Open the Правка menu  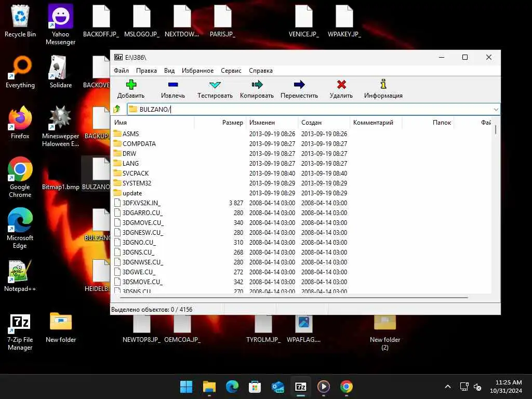coord(146,71)
